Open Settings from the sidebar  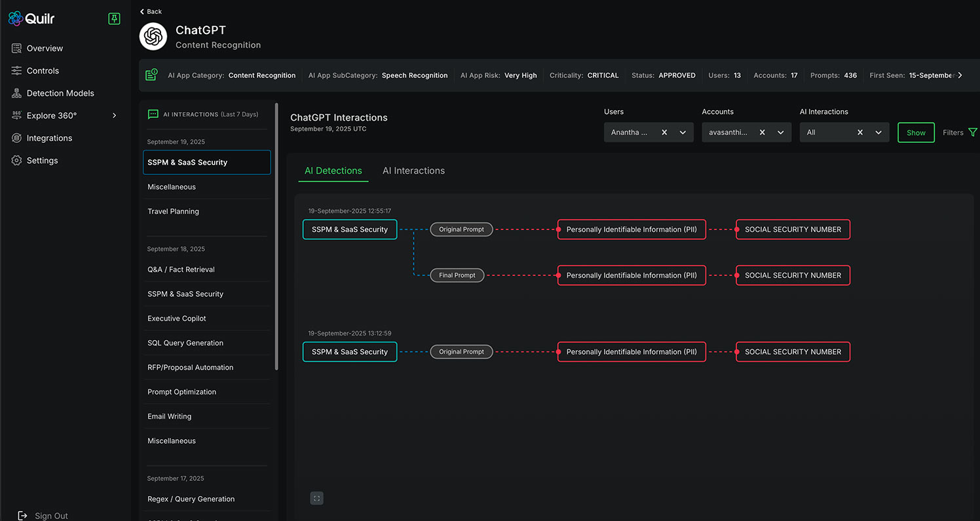(x=42, y=161)
